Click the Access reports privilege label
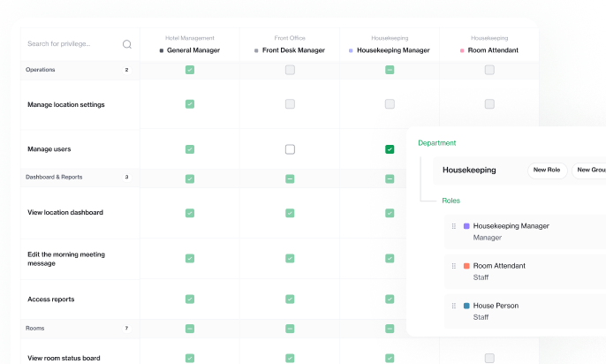This screenshot has height=364, width=606. [x=51, y=300]
